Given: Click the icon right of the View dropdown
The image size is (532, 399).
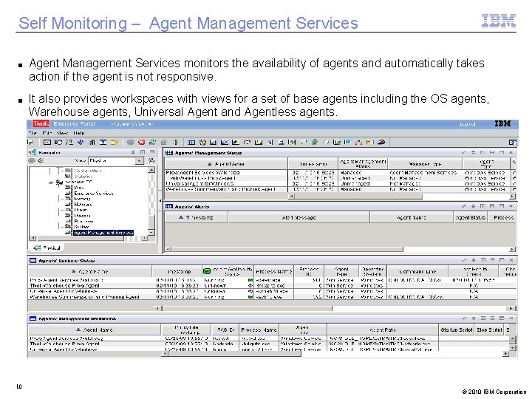Looking at the screenshot, I should 151,160.
